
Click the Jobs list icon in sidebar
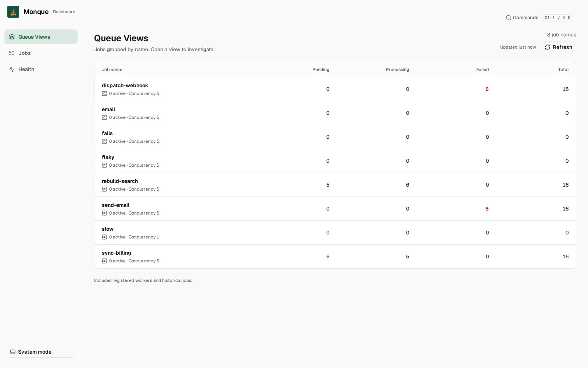click(12, 53)
